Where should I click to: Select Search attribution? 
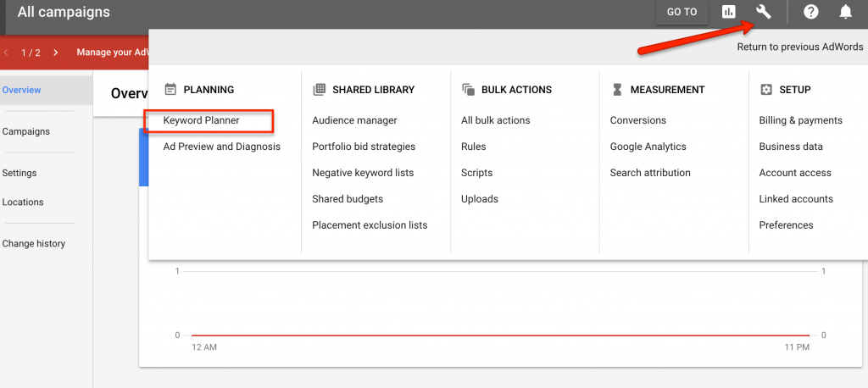(650, 173)
